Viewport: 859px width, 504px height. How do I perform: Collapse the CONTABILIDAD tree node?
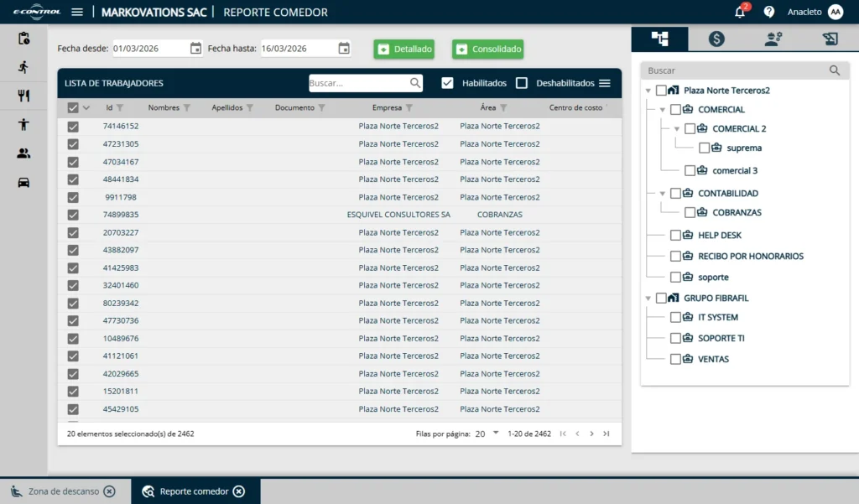[662, 194]
